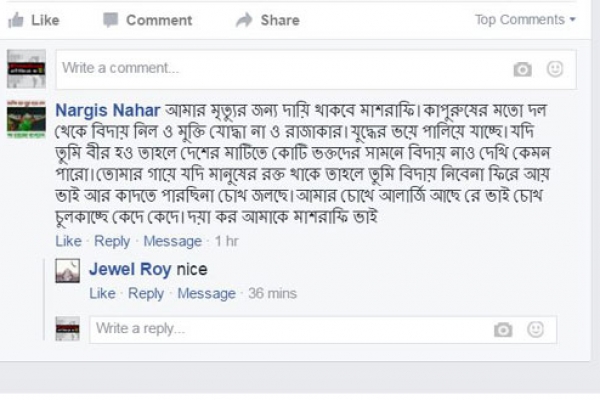Viewport: 600px width, 400px height.
Task: Message Jewel Roy from his reply
Action: pos(206,293)
